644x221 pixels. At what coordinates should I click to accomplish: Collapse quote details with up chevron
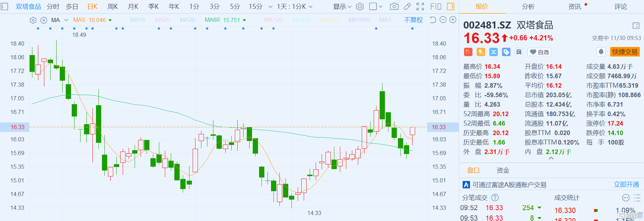(551, 158)
